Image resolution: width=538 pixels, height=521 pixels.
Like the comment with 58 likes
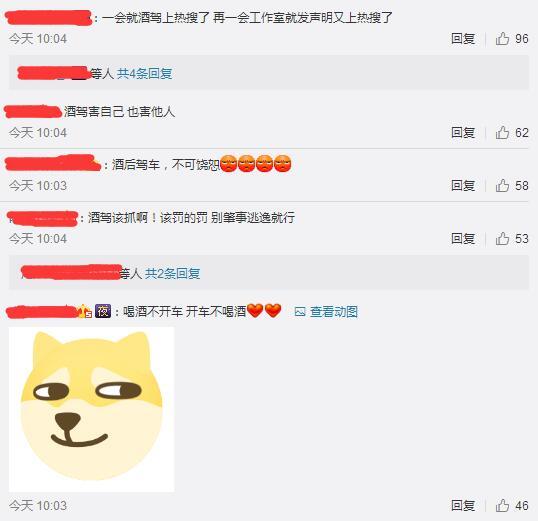pos(502,185)
